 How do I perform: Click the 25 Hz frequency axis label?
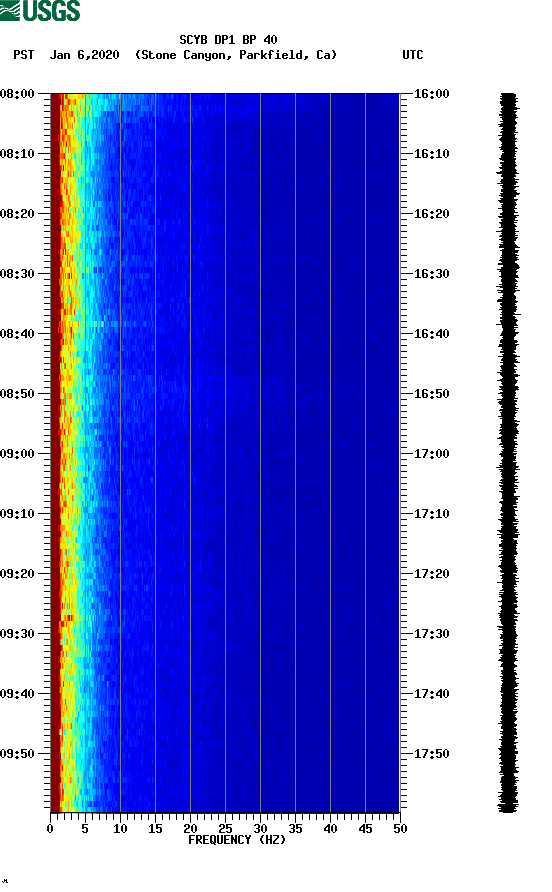click(225, 829)
